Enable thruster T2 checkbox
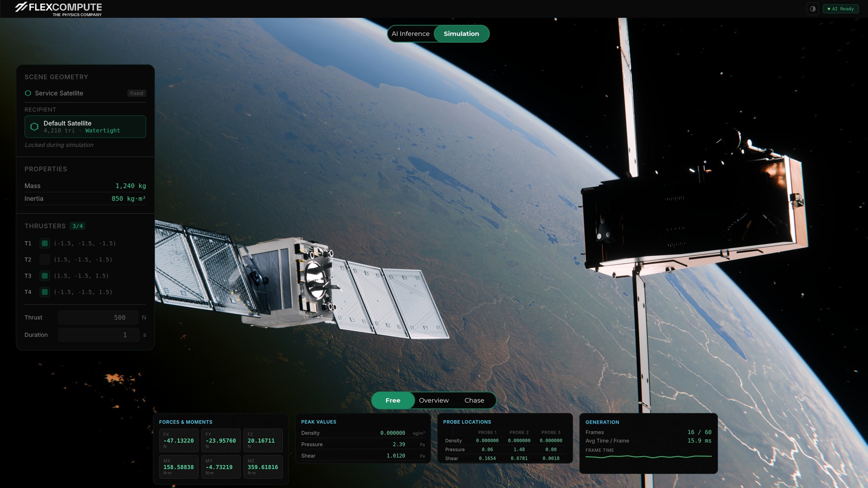 pos(44,259)
